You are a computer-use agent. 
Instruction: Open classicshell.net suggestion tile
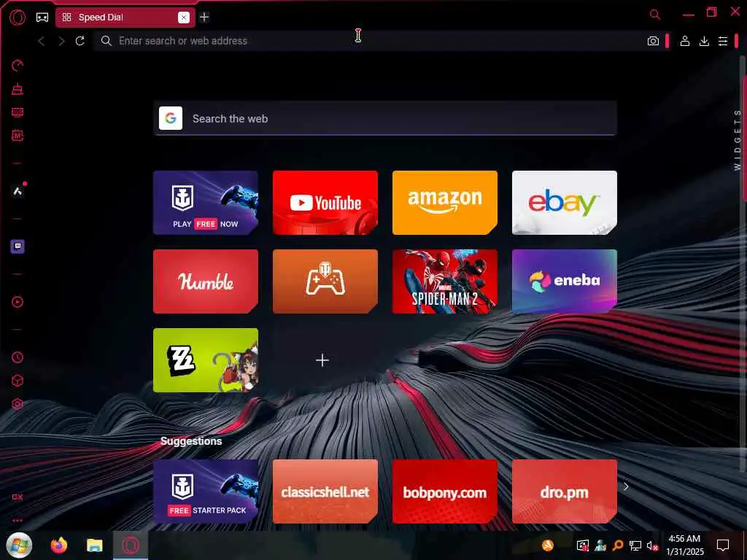tap(325, 491)
